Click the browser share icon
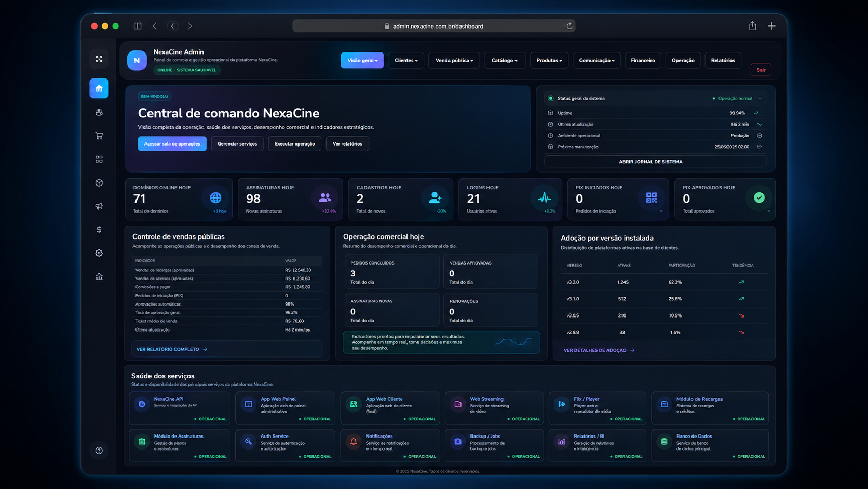This screenshot has width=868, height=489. point(752,25)
